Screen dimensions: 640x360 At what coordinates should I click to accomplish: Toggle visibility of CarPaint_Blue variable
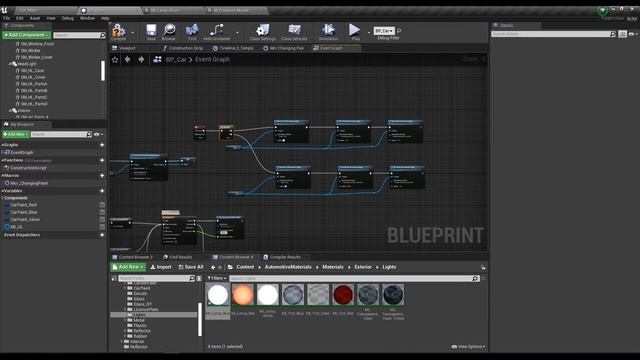[102, 212]
